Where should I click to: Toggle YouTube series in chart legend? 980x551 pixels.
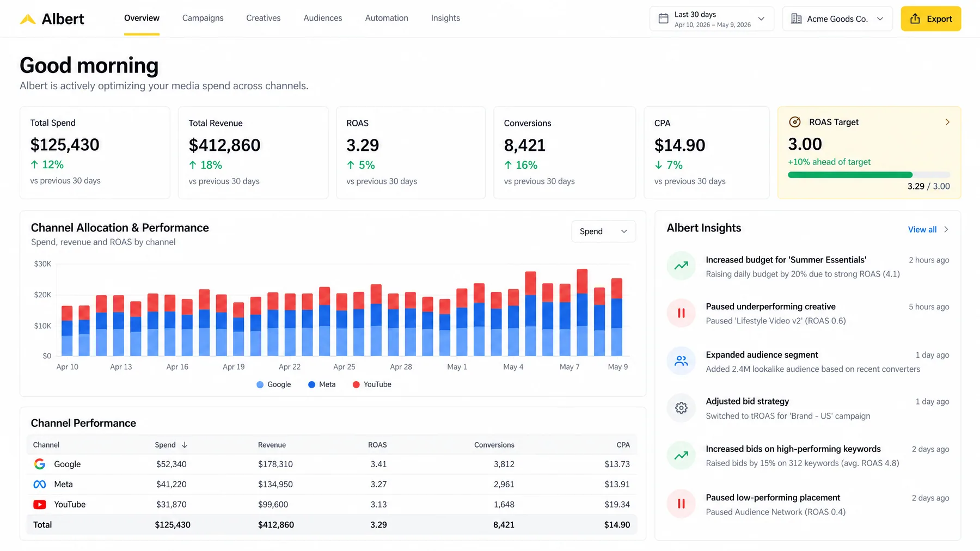(x=372, y=384)
